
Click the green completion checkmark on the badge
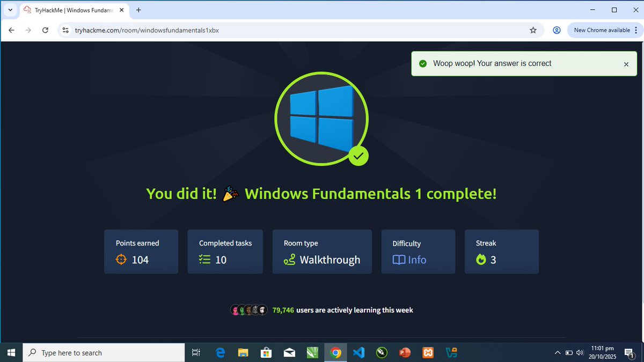click(x=358, y=156)
